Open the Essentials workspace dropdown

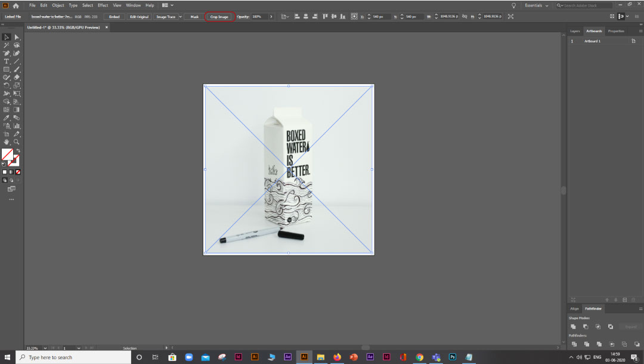537,5
